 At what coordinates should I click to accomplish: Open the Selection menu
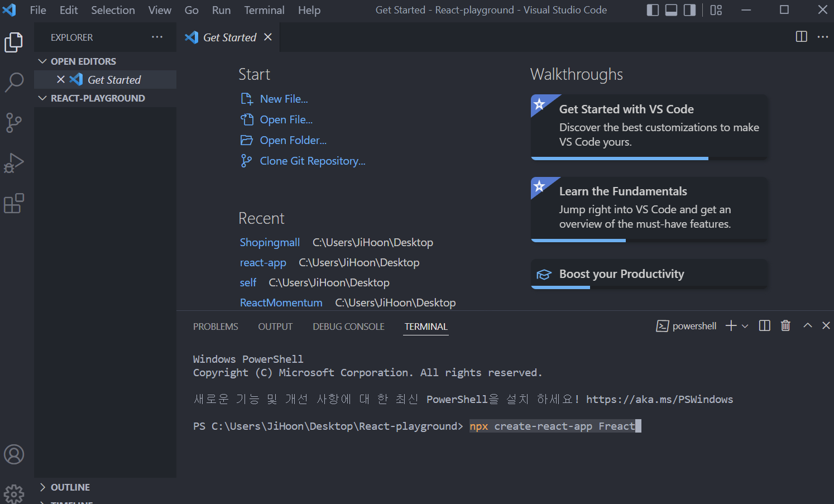coord(113,10)
